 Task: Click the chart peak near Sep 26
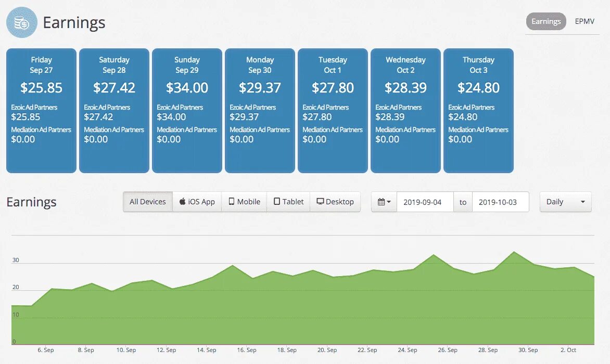tap(434, 256)
